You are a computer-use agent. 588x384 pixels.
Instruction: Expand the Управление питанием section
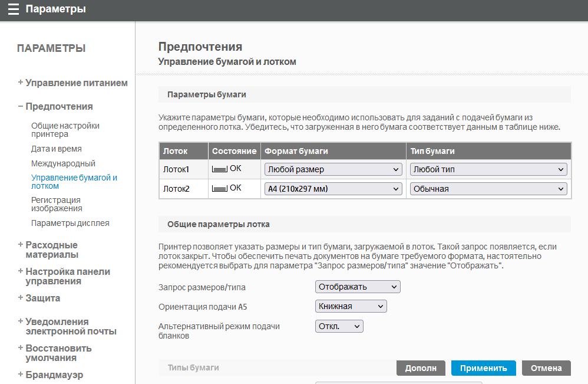coord(76,83)
